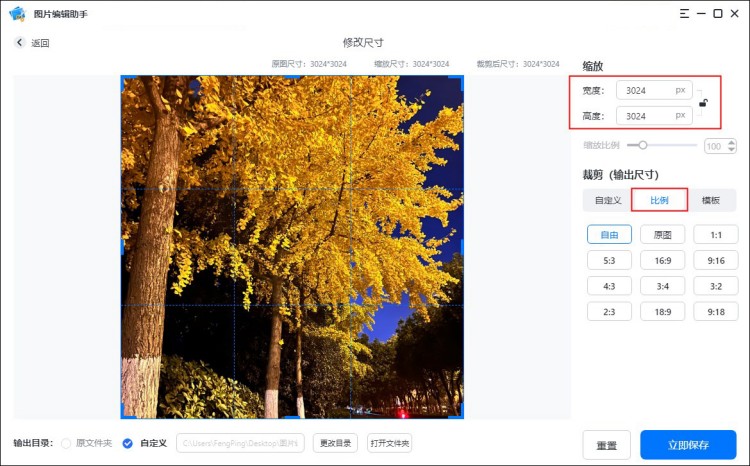Click the 宽度 width input field
750x466 pixels.
[x=654, y=90]
